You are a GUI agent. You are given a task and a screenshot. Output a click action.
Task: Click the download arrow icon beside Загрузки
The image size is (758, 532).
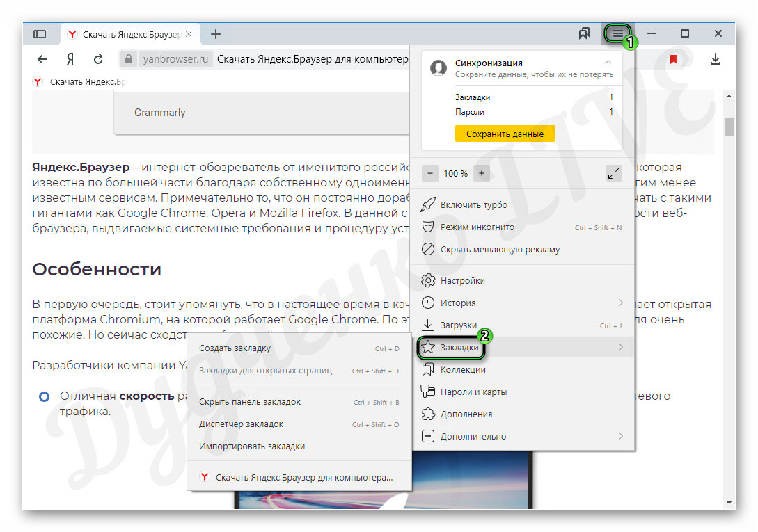(x=428, y=325)
